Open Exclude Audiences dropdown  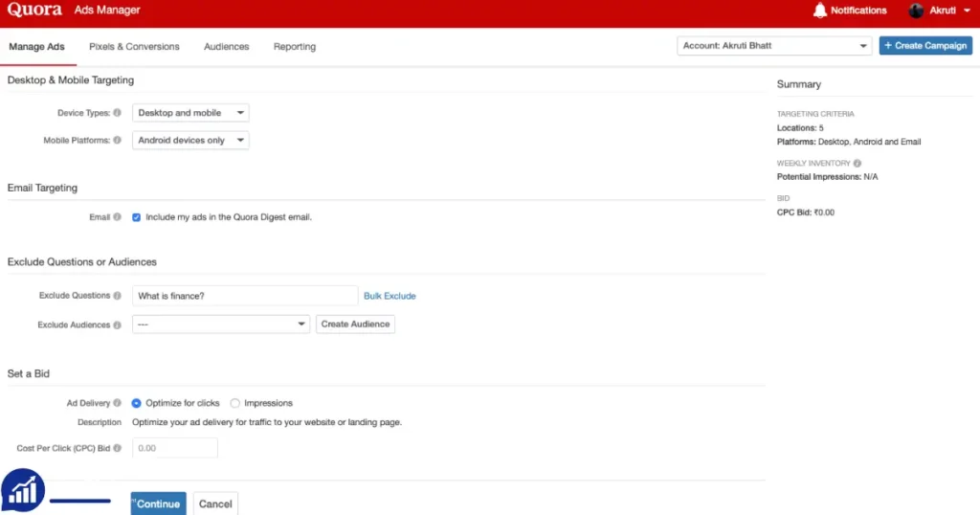[x=221, y=325]
